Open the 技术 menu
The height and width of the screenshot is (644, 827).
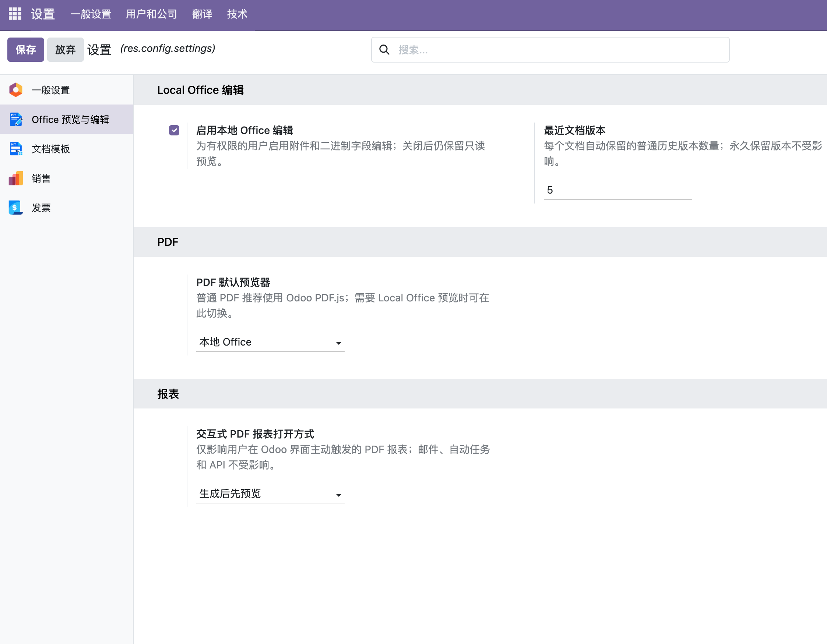(237, 14)
